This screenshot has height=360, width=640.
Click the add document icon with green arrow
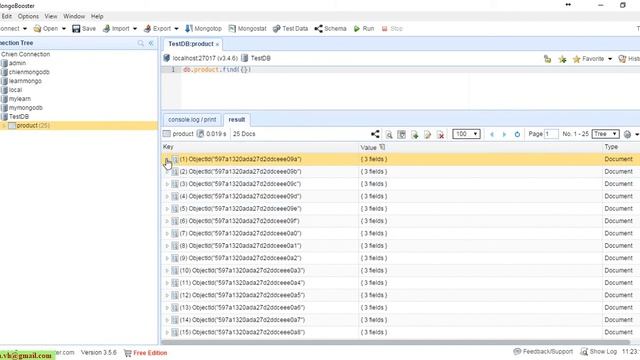[x=414, y=135]
